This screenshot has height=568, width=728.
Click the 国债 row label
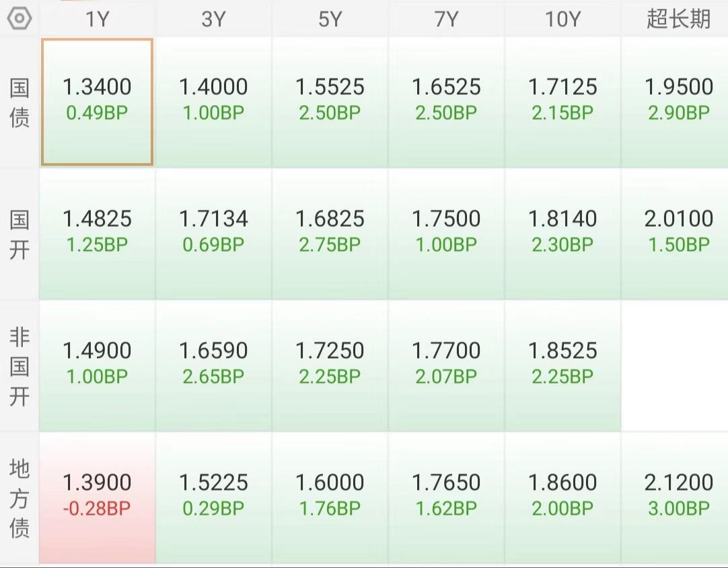(20, 103)
